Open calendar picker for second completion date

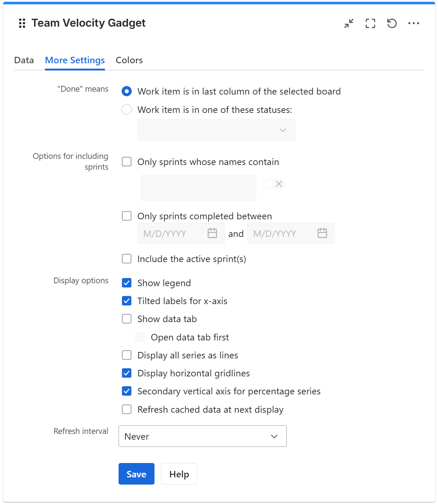(322, 233)
